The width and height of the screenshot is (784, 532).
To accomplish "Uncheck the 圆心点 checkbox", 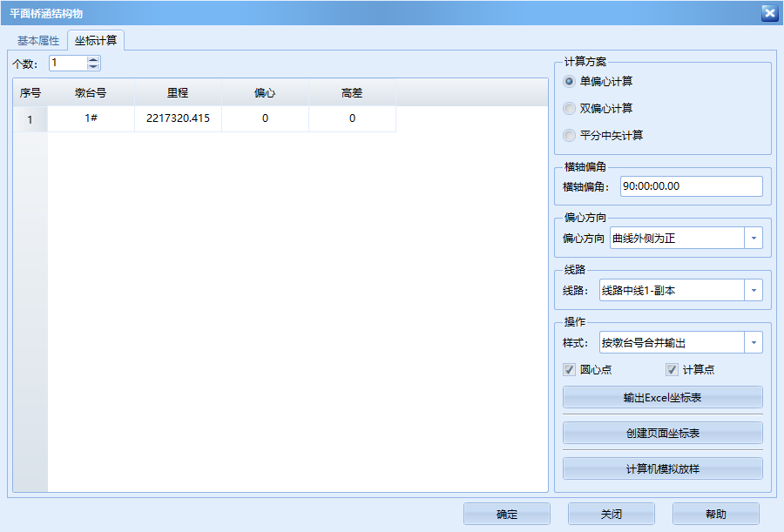I will (571, 369).
